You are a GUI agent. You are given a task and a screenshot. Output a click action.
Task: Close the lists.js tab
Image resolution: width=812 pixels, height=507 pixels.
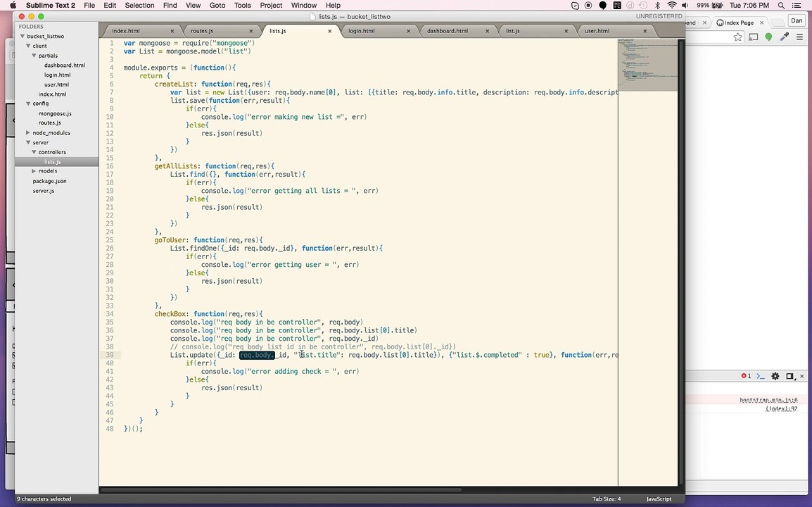[x=329, y=31]
